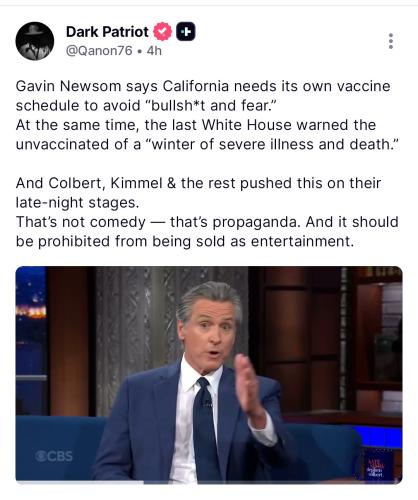The image size is (418, 500).
Task: Visit the @Qanon76 handle
Action: (99, 51)
